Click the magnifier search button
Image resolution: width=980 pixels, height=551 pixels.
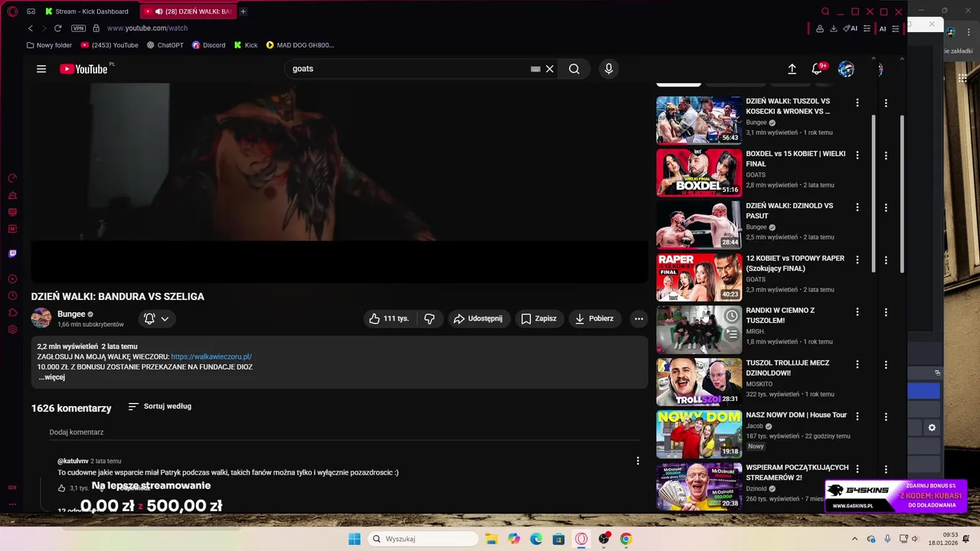pyautogui.click(x=574, y=69)
